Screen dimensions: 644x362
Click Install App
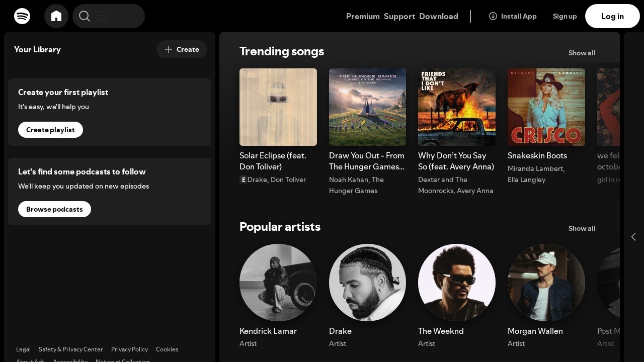513,16
